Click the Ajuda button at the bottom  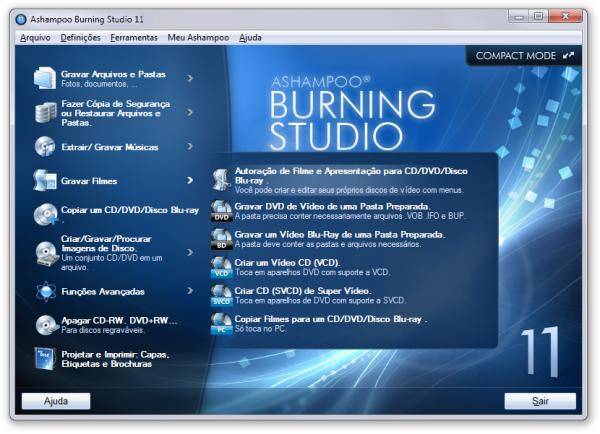tap(56, 401)
